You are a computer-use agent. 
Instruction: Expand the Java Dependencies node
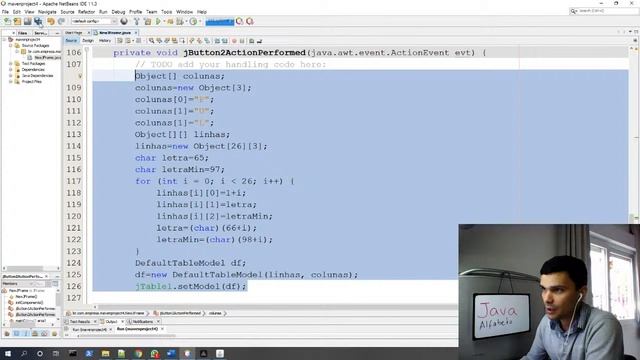[11, 76]
